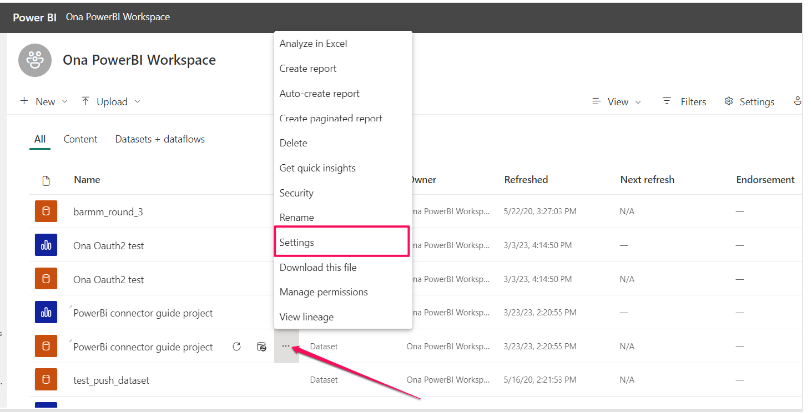Sort by Next refresh column header
This screenshot has width=811, height=413.
(x=647, y=180)
